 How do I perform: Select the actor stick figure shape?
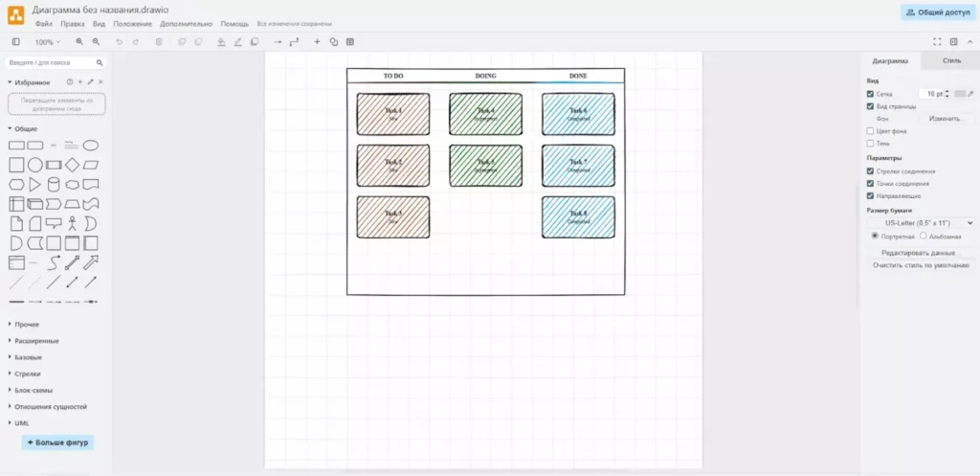[73, 223]
